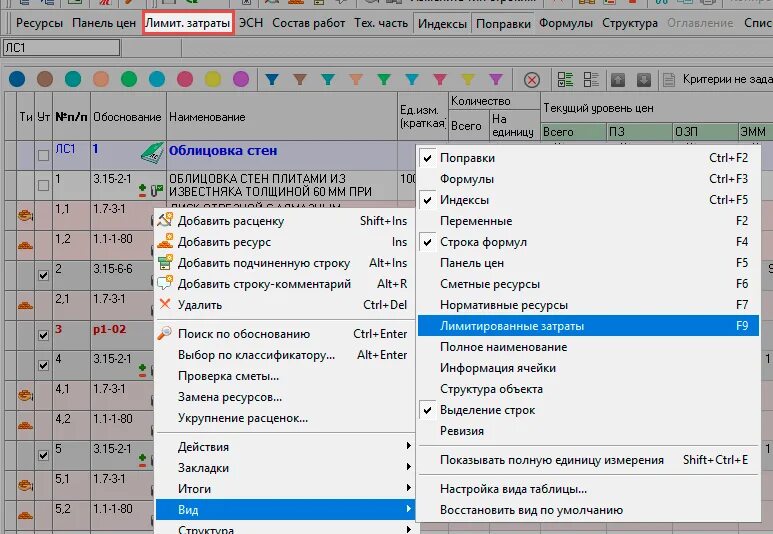Toggle the checkbox in row 1 (3.15-2-1)

click(43, 185)
